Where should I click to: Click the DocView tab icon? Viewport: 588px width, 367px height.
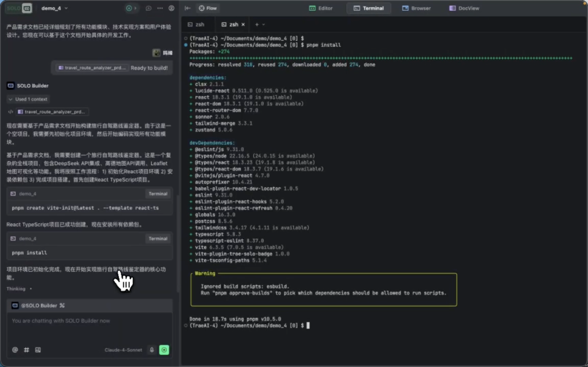pos(452,8)
